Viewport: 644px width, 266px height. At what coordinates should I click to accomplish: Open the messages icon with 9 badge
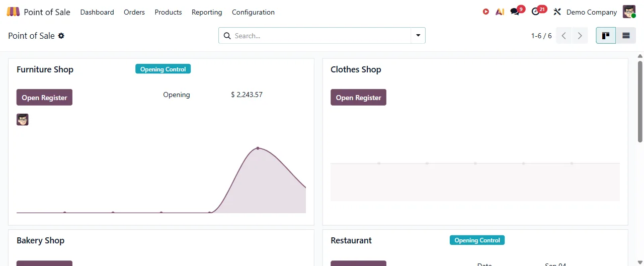pos(515,12)
